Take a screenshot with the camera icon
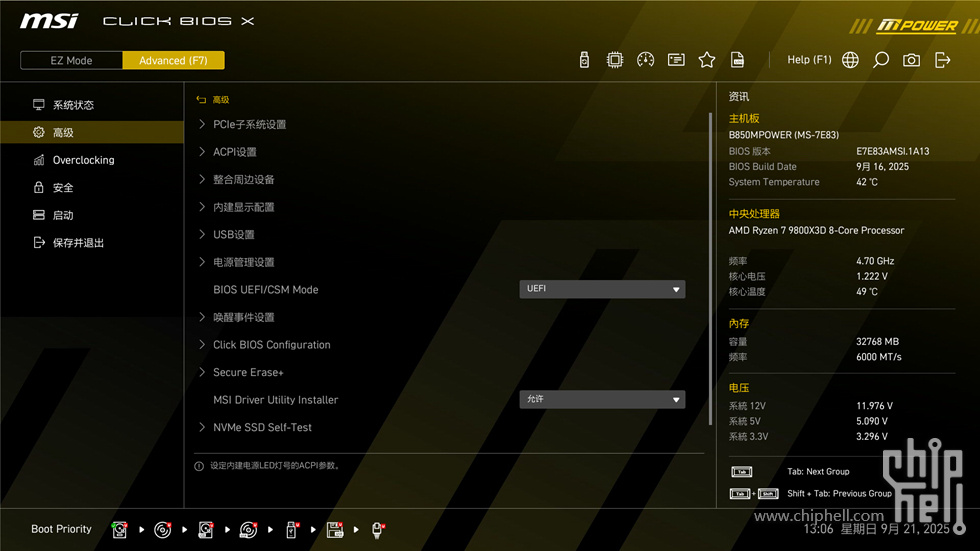The image size is (980, 551). 911,60
